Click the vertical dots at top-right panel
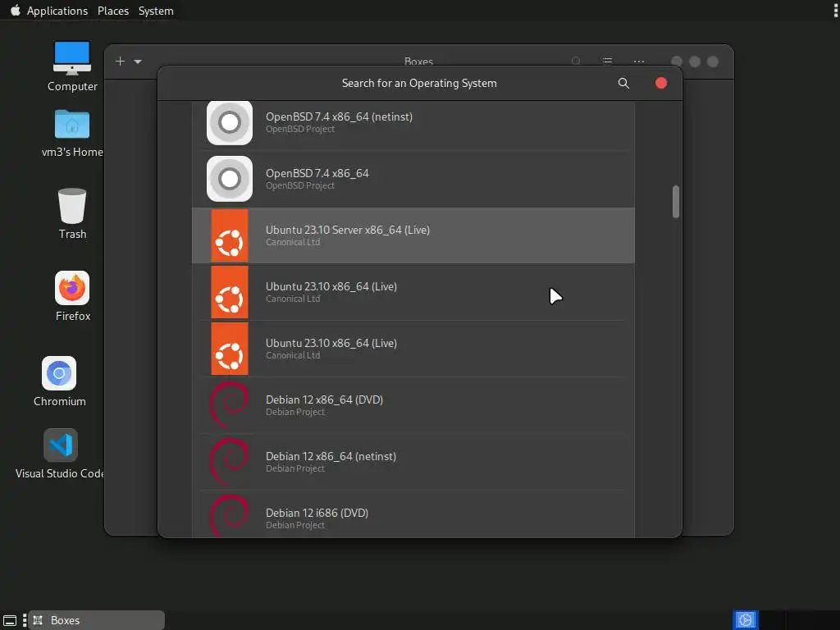 (836, 10)
